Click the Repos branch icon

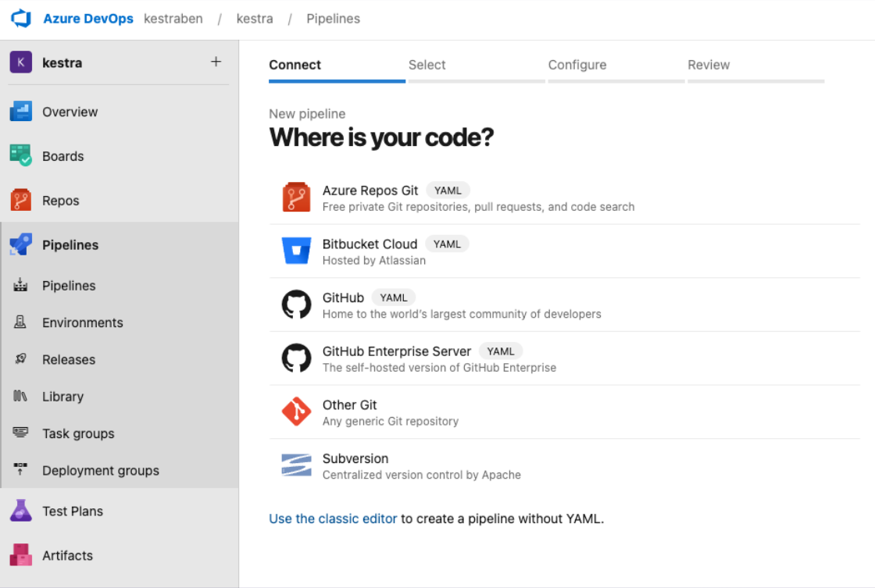(x=22, y=200)
